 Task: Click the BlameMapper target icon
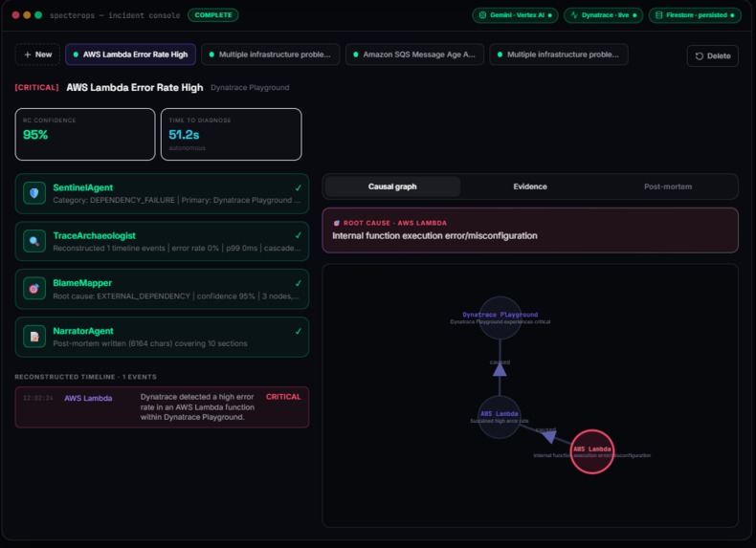(34, 289)
